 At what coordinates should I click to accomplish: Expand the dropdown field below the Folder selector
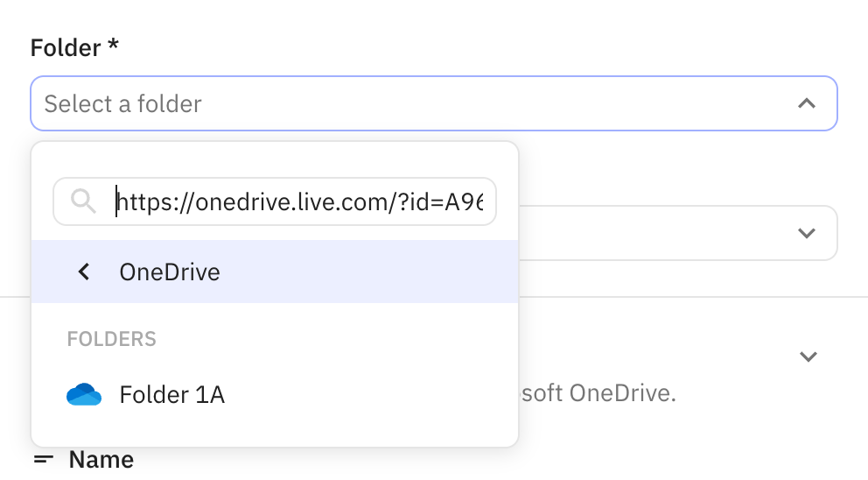pos(807,233)
